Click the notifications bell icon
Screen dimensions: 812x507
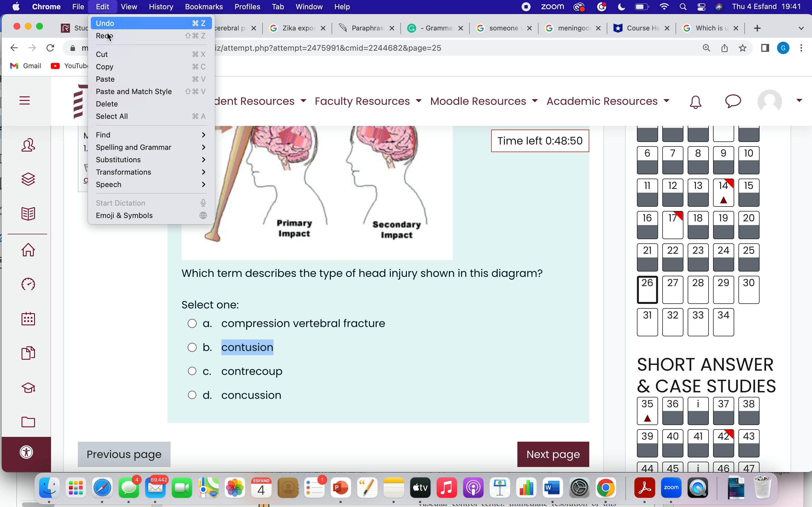(x=695, y=102)
